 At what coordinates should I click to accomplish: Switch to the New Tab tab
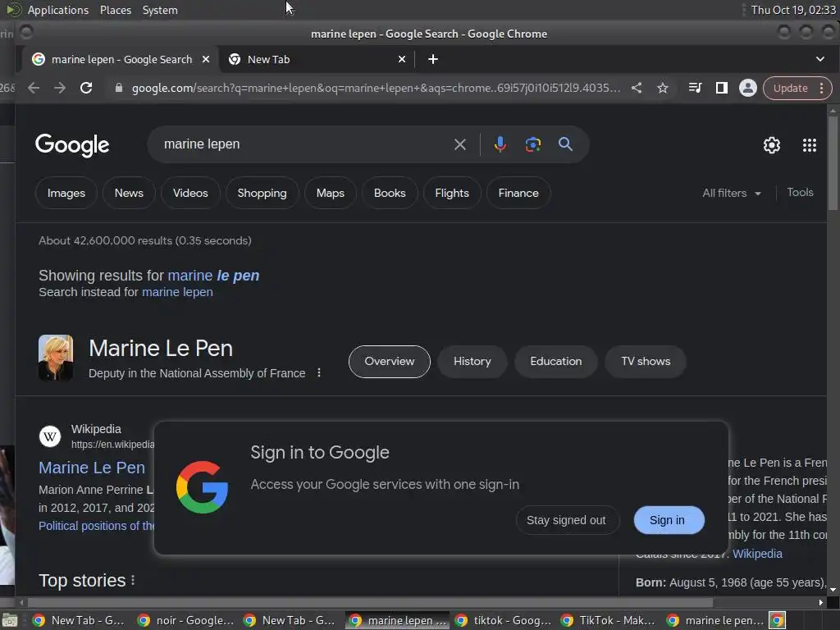tap(316, 59)
